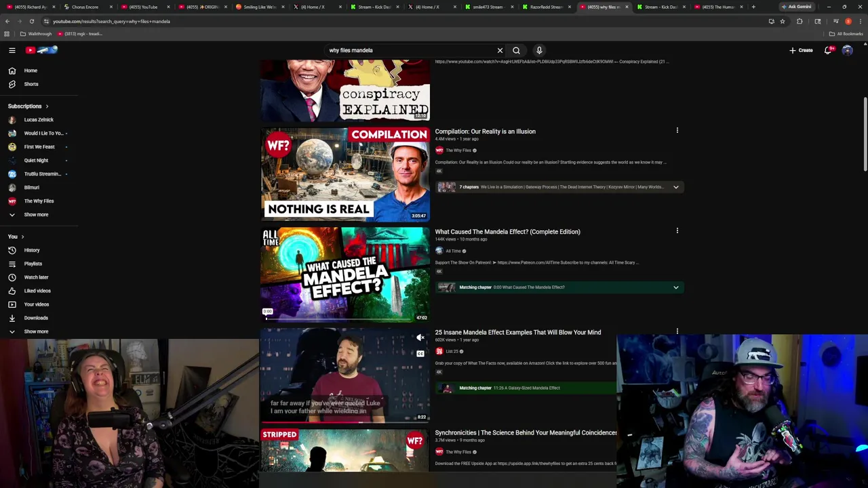Click the search input field
The width and height of the screenshot is (868, 488).
pyautogui.click(x=410, y=50)
